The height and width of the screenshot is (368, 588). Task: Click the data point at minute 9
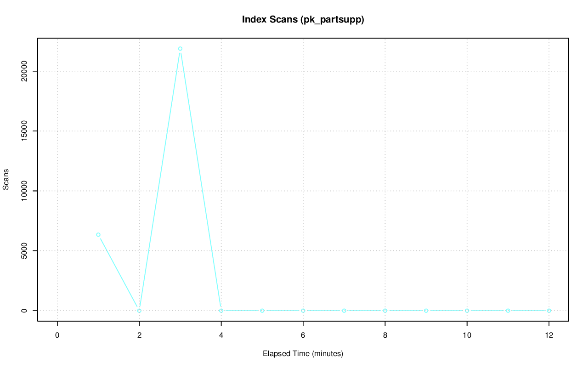click(426, 311)
